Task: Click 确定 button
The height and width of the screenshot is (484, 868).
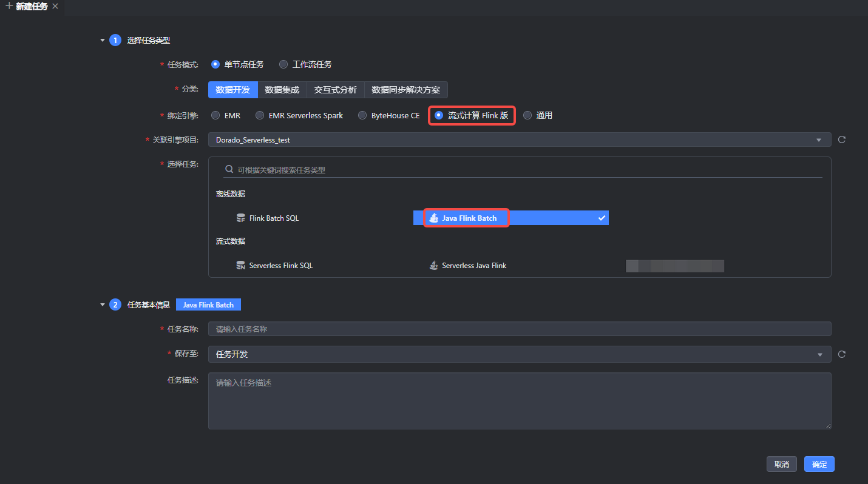Action: tap(819, 464)
